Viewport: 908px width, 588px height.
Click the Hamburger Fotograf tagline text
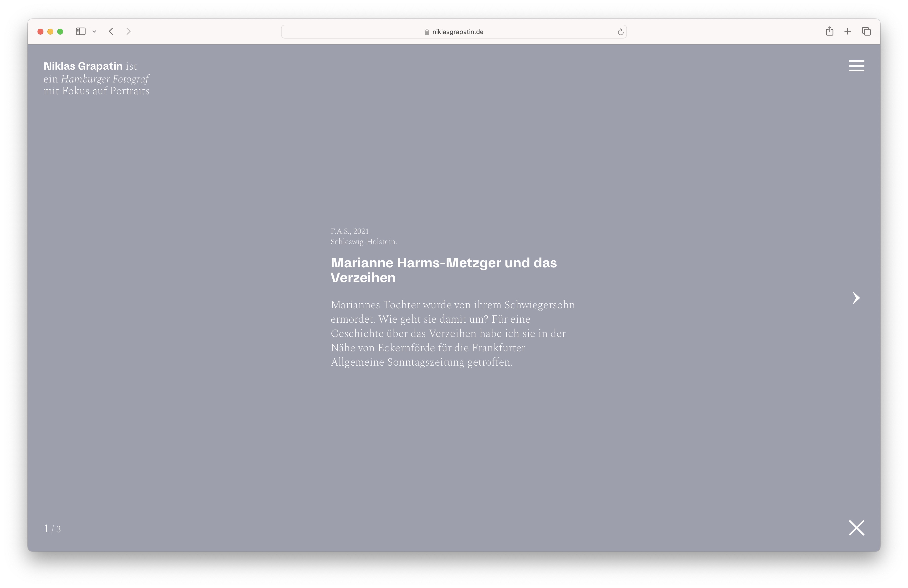pyautogui.click(x=105, y=79)
